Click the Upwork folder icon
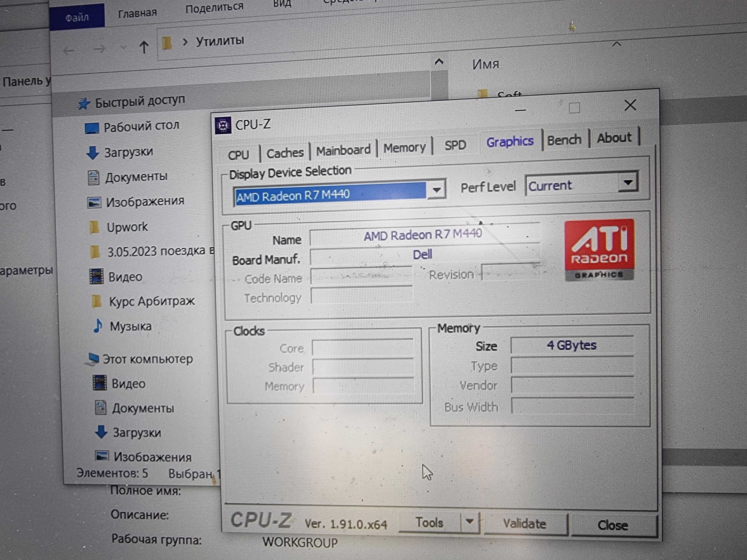The image size is (747, 560). click(x=94, y=227)
